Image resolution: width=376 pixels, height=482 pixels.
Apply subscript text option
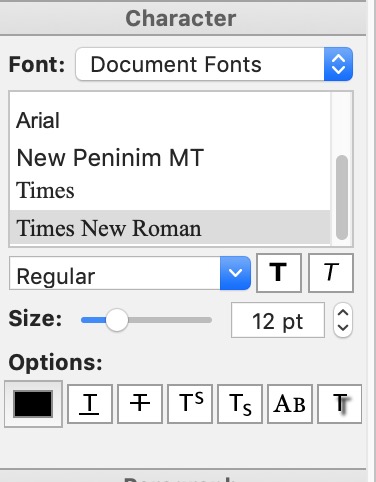click(x=240, y=404)
